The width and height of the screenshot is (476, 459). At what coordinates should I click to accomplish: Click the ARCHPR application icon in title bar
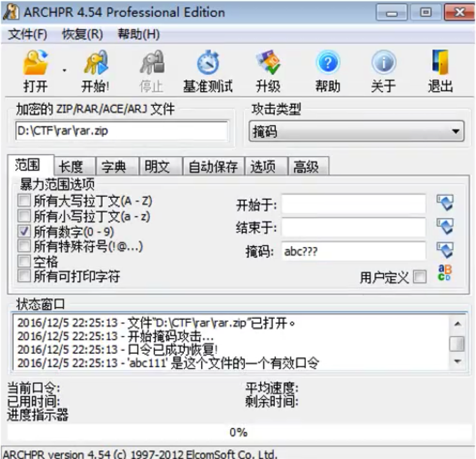pos(11,12)
